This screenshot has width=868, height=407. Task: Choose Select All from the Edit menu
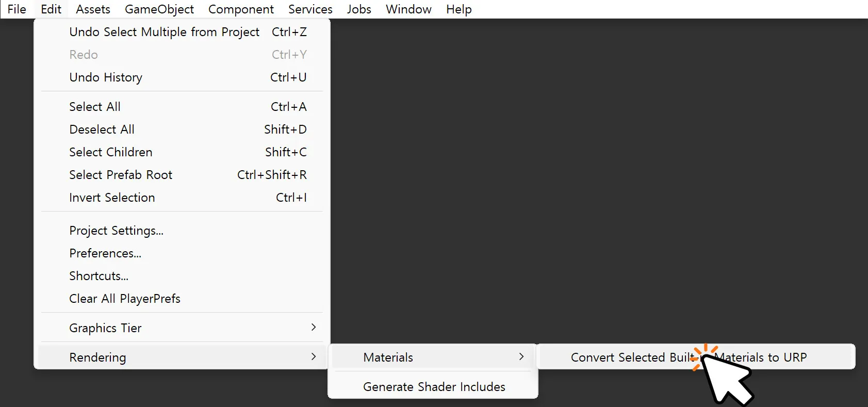pos(95,106)
